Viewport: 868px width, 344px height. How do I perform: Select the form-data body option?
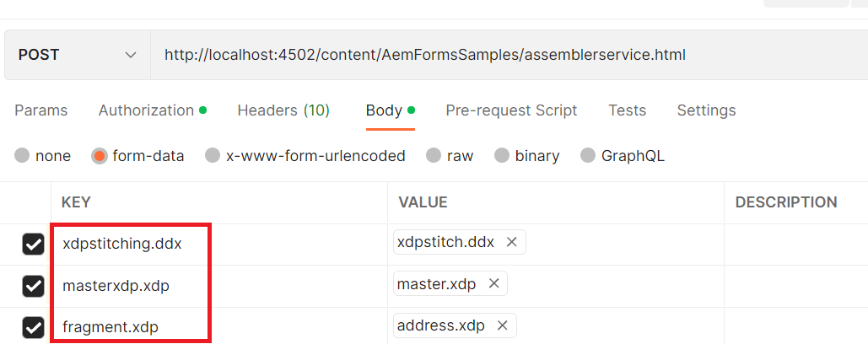click(x=100, y=156)
